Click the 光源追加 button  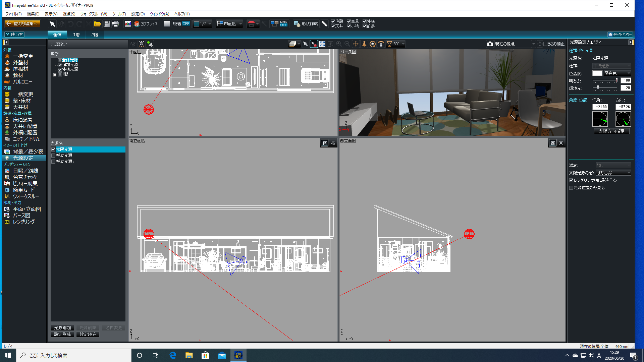[x=62, y=328]
